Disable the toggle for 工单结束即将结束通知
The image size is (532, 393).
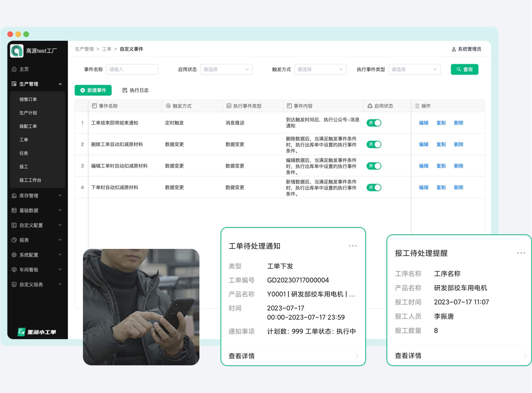coord(374,123)
